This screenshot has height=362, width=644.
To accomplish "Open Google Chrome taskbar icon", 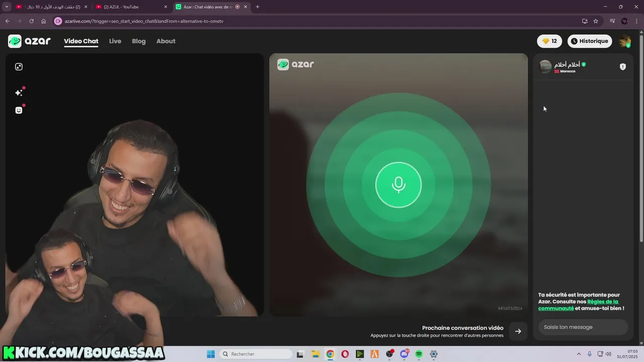I will [x=330, y=354].
